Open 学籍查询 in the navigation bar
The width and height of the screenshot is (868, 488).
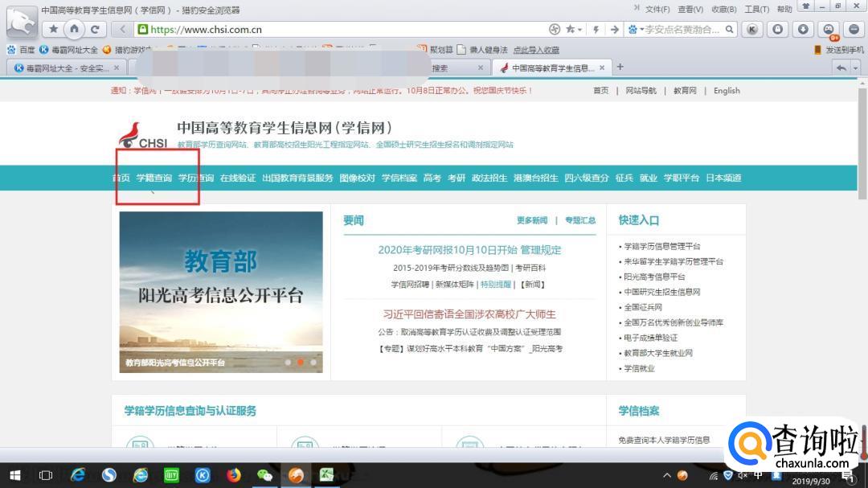tap(154, 178)
